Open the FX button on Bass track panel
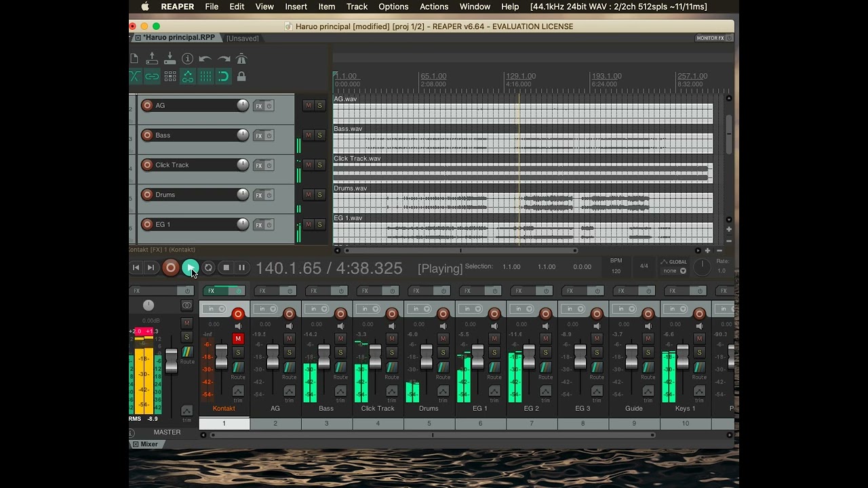Image resolution: width=868 pixels, height=488 pixels. 258,136
